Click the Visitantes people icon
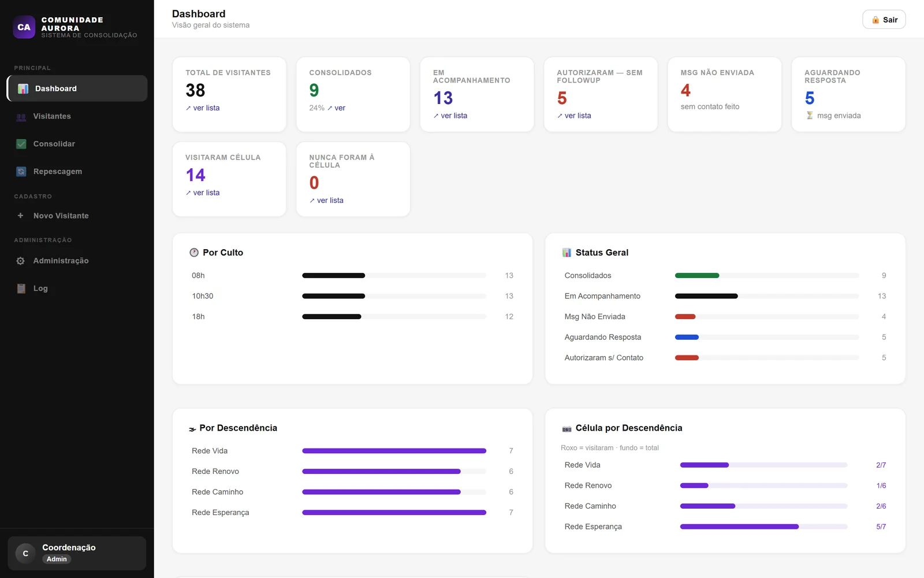Image resolution: width=924 pixels, height=578 pixels. [x=21, y=116]
